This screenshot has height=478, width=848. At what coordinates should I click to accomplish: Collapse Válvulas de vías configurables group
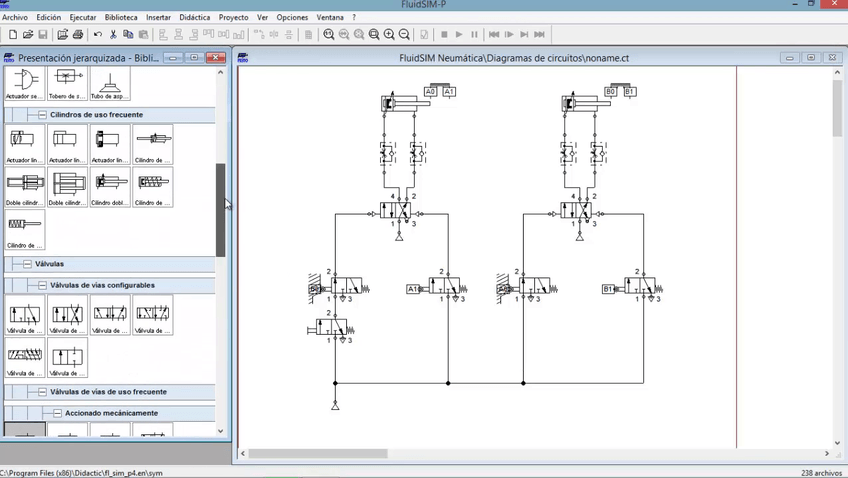(42, 285)
